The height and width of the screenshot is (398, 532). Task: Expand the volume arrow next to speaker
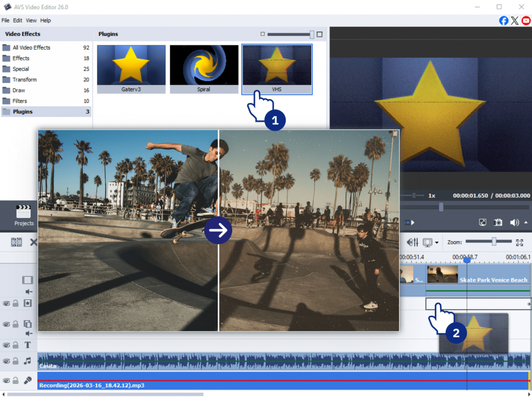coord(525,223)
